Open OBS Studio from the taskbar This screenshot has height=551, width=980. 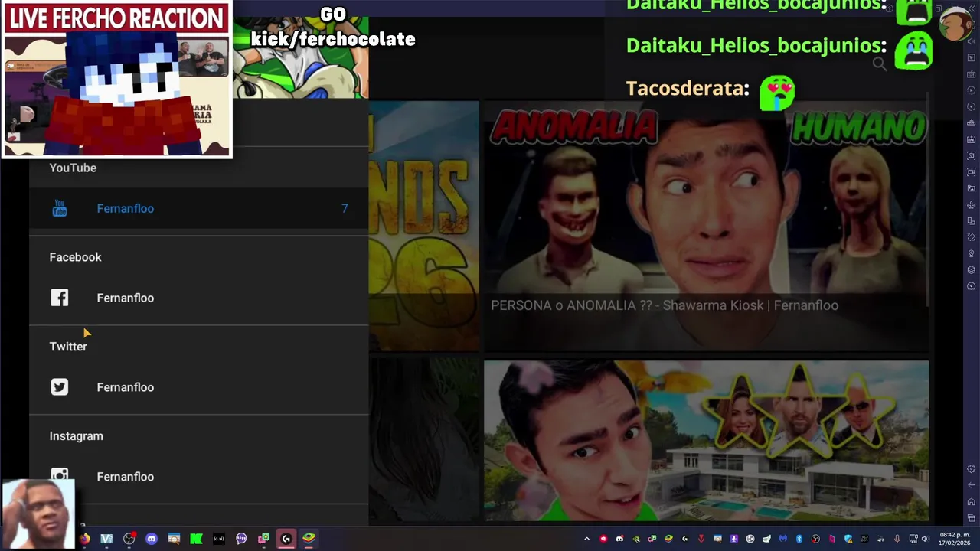[129, 538]
